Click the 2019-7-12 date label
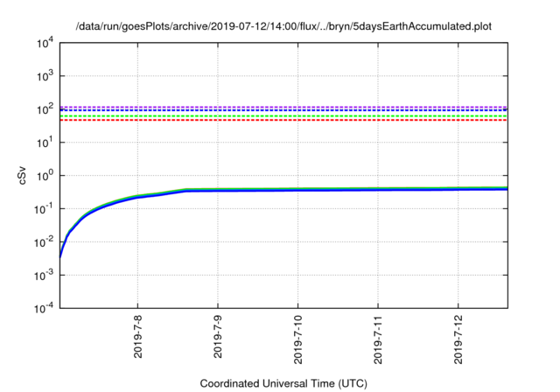Screen dimensions: 560x392 pyautogui.click(x=458, y=339)
